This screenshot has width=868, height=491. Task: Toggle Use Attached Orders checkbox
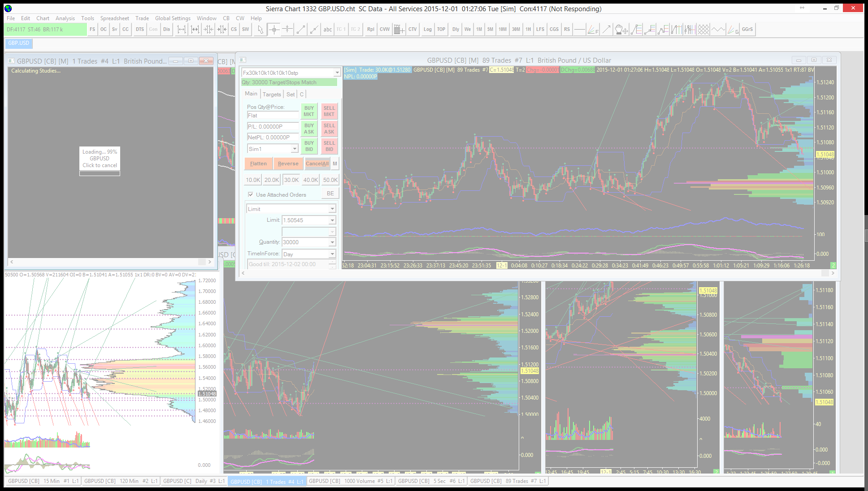(x=251, y=194)
